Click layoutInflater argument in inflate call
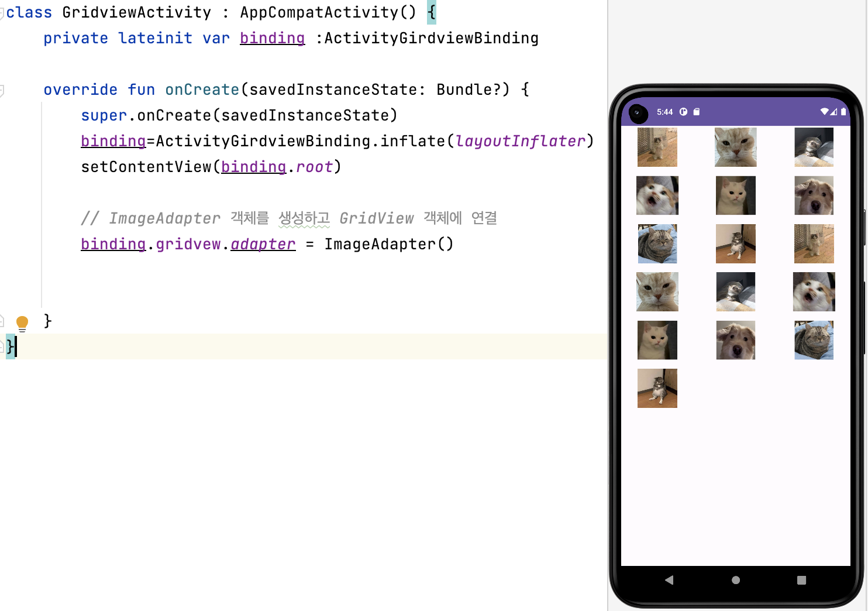 [x=521, y=141]
